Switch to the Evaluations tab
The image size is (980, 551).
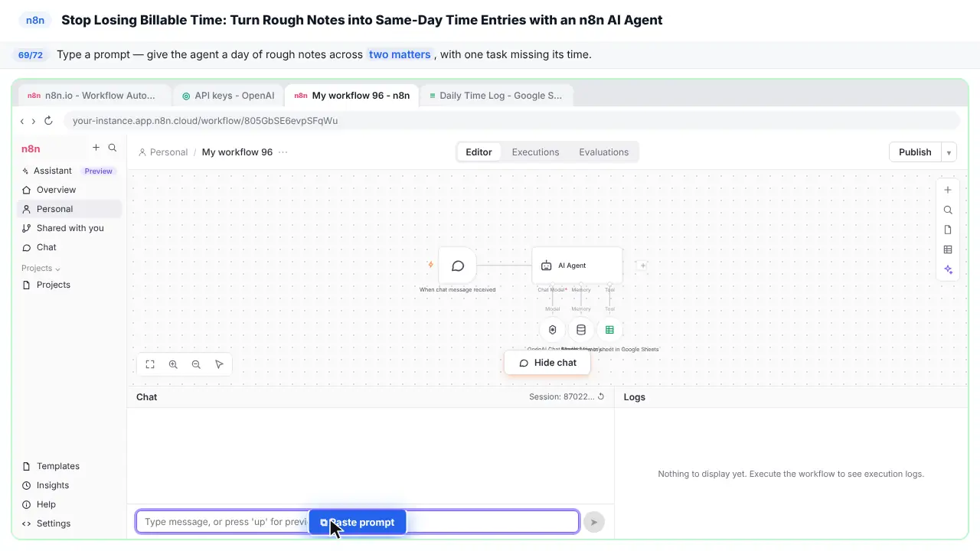coord(603,152)
